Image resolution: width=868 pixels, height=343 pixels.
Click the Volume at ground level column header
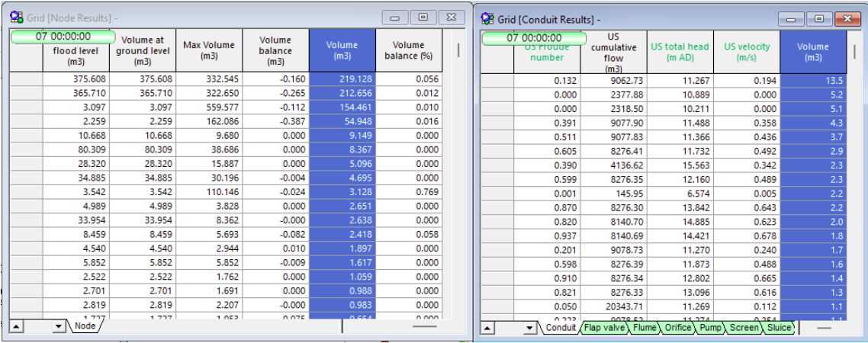tap(143, 51)
